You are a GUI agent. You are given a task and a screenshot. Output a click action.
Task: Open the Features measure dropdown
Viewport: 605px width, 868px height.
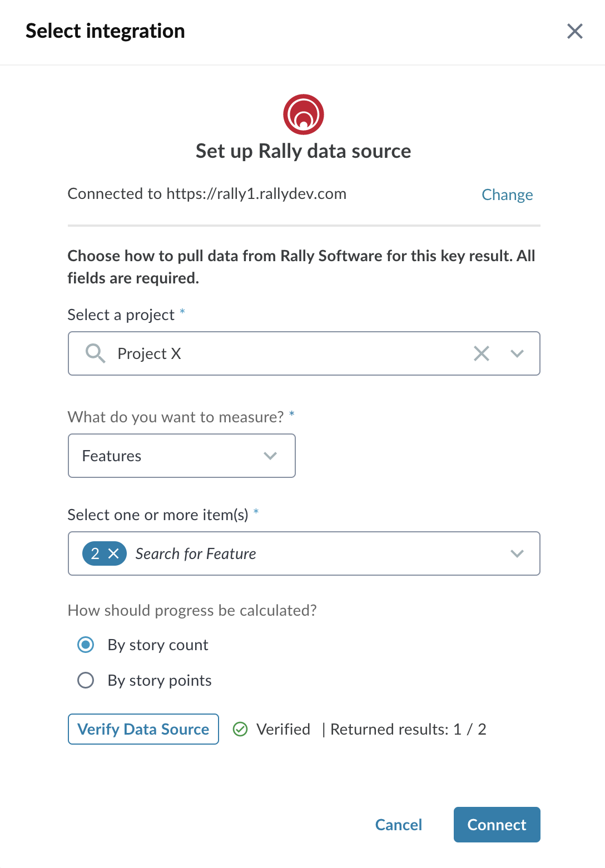pyautogui.click(x=182, y=456)
